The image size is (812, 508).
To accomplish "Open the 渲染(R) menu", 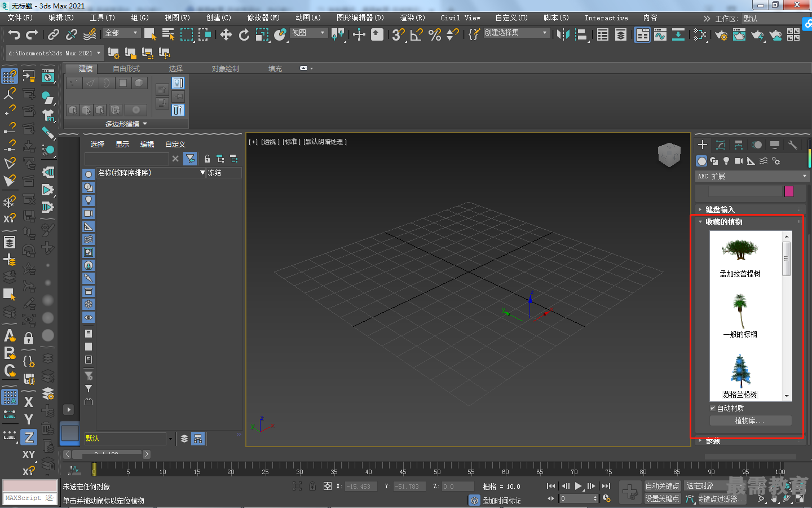I will click(x=412, y=18).
